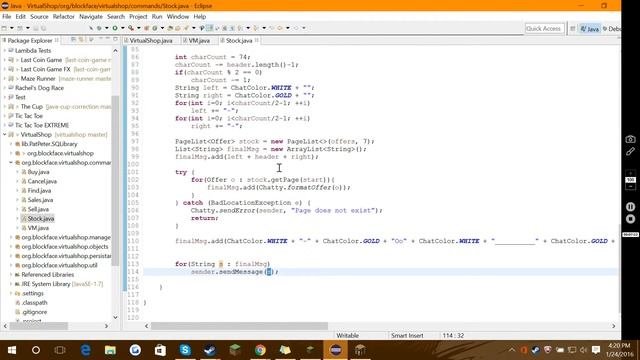
Task: Click the Cortana search circle
Action: (36, 350)
